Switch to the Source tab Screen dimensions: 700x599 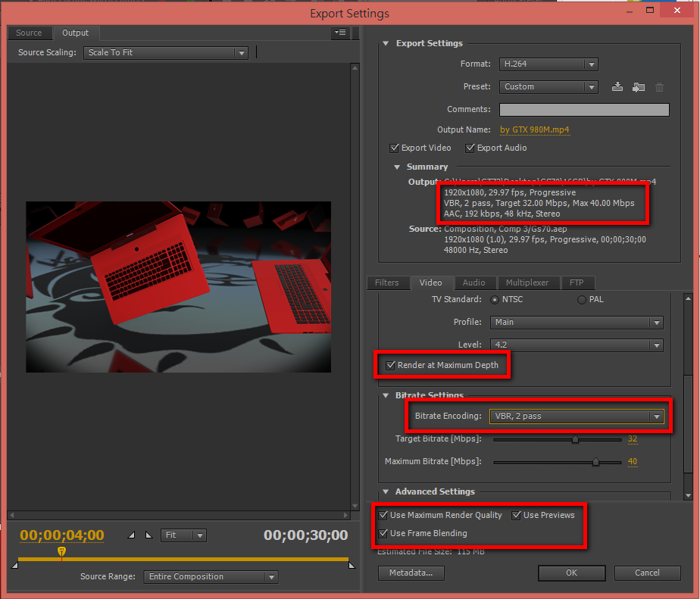(x=29, y=33)
